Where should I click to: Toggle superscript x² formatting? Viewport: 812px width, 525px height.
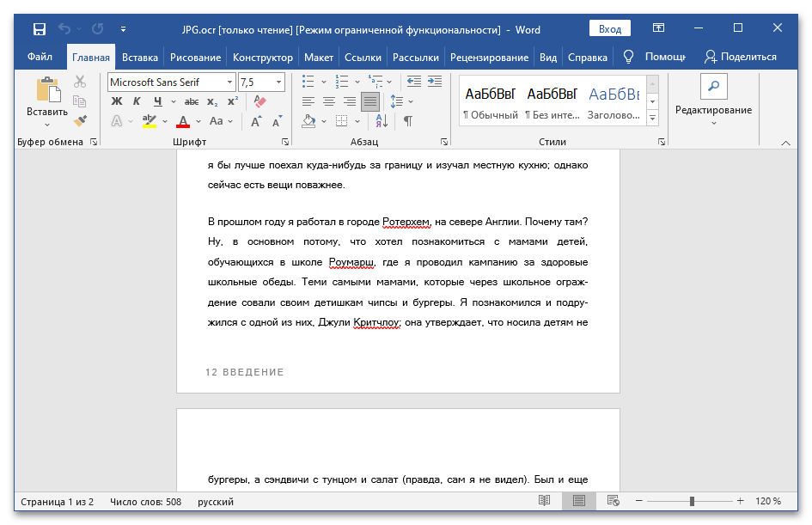[233, 101]
